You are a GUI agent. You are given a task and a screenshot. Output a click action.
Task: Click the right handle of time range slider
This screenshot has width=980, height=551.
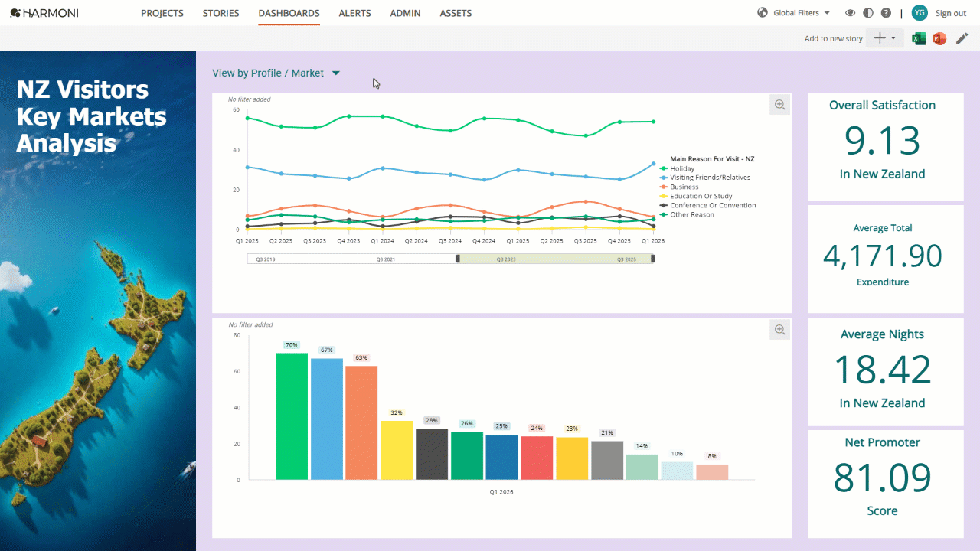click(653, 259)
